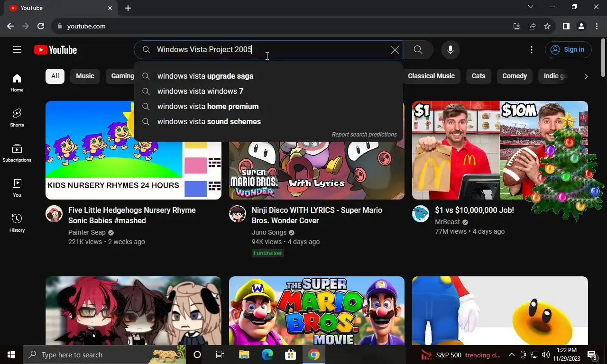Click the Juno Songs channel avatar
The height and width of the screenshot is (364, 607).
[x=238, y=214]
